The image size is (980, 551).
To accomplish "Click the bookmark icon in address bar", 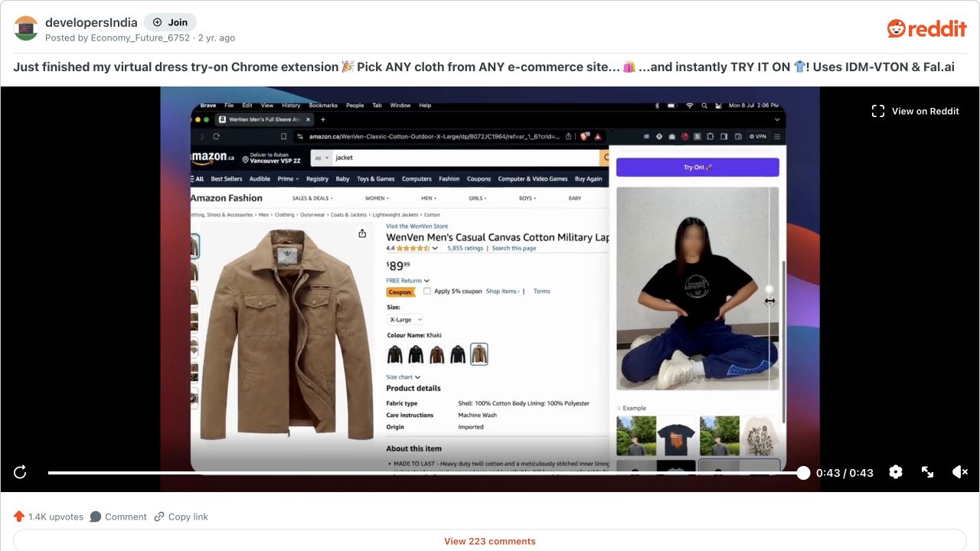I will (283, 136).
